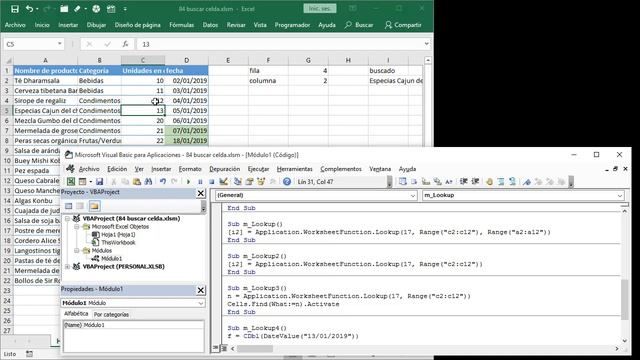Expand VBAProject (PERSONAL.XLSB) node
This screenshot has width=640, height=360.
tap(68, 267)
